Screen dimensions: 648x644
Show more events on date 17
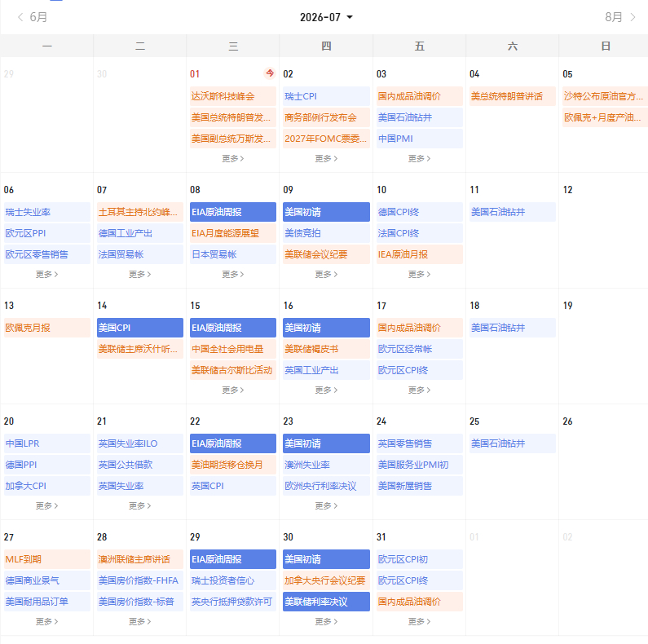[419, 390]
